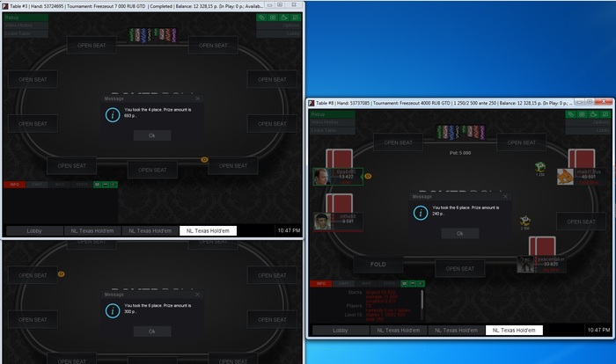Select the WAIT tab in Table #3
The width and height of the screenshot is (616, 364).
coord(60,185)
